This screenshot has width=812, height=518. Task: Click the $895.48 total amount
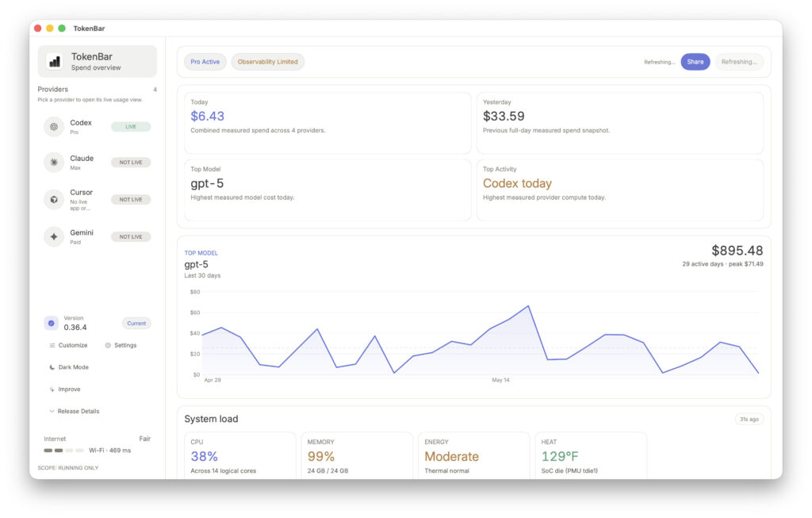(x=737, y=251)
